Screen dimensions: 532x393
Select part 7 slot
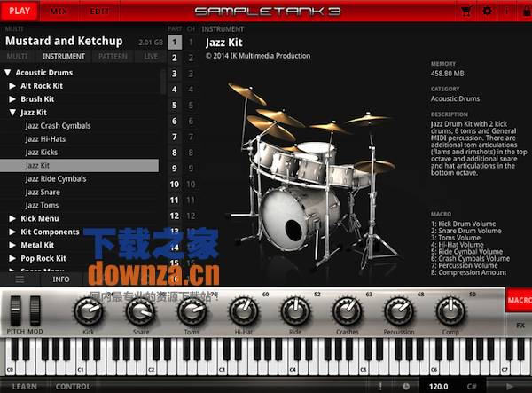point(175,137)
